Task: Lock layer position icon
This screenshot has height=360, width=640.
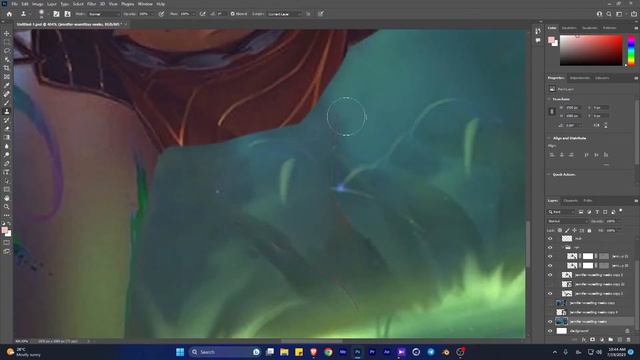Action: [574, 231]
